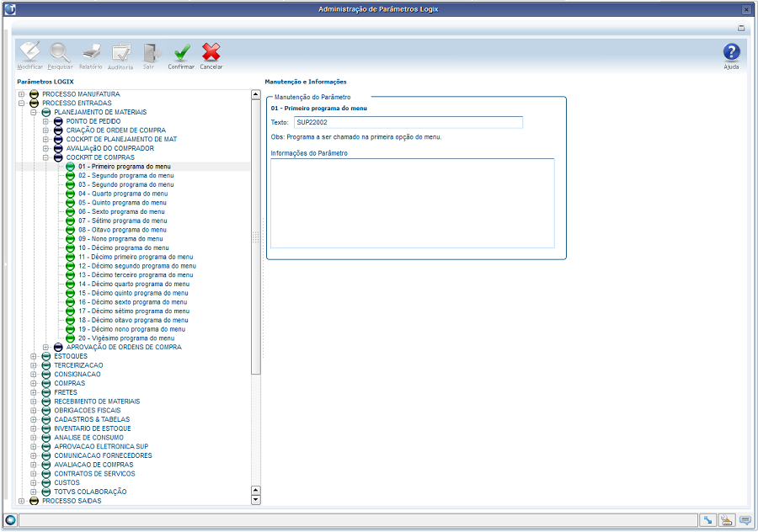Select the CUSTOS tree item

pos(67,482)
